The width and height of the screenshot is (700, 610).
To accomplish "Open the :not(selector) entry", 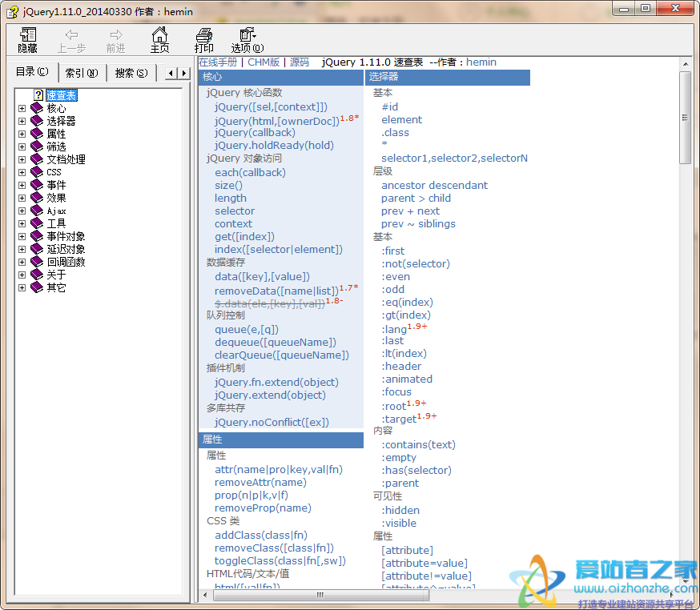I will pyautogui.click(x=416, y=263).
